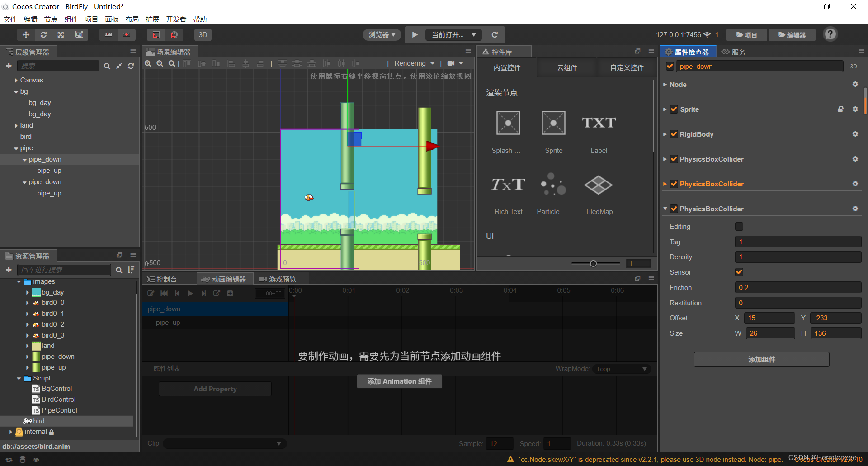Screen dimensions: 868x466
Task: Open the WrapMode Loop dropdown
Action: [x=622, y=369]
